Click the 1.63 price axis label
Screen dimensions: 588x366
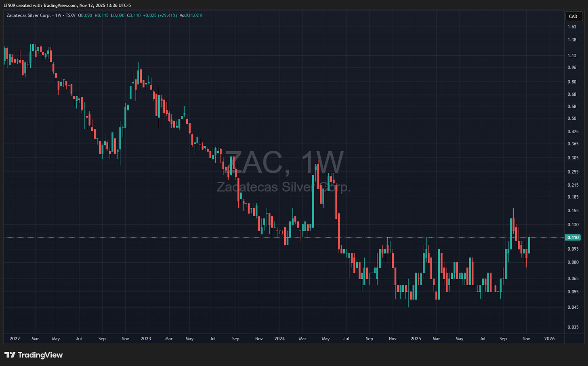(x=572, y=27)
